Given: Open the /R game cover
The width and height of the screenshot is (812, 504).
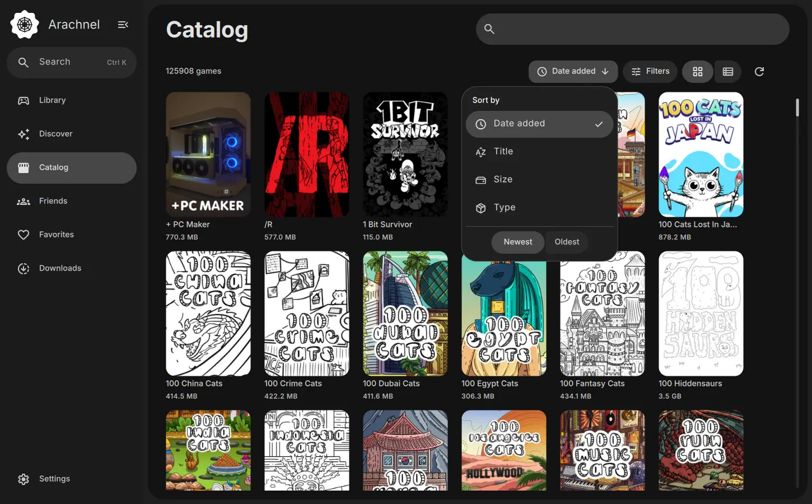Looking at the screenshot, I should tap(307, 155).
